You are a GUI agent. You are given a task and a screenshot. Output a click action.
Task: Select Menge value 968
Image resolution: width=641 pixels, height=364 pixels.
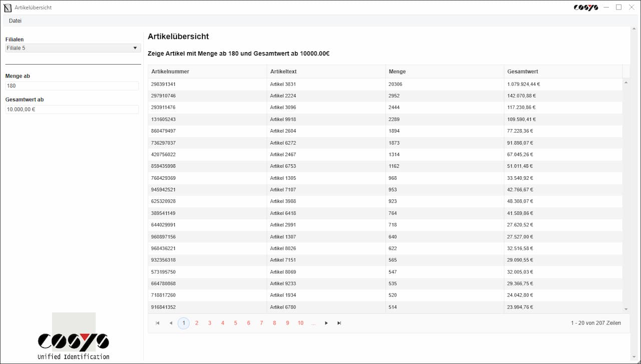[x=445, y=178]
